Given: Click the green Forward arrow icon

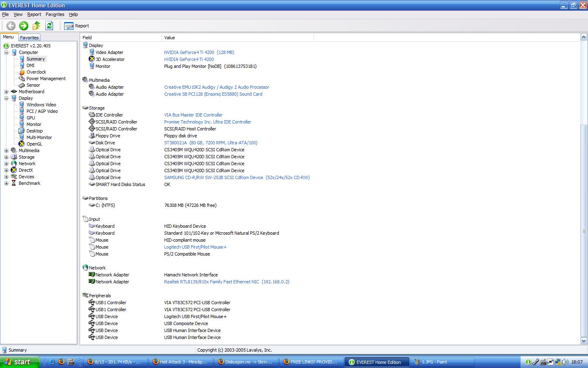Looking at the screenshot, I should coord(24,26).
